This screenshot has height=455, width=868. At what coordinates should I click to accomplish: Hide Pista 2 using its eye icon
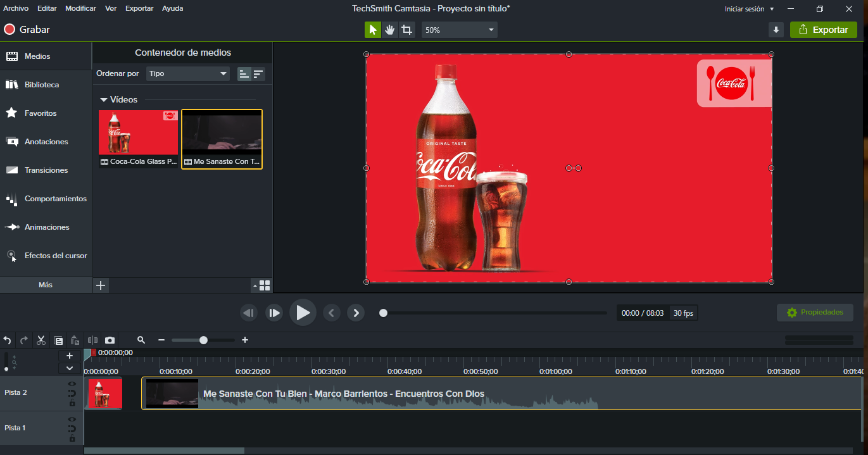pos(72,383)
